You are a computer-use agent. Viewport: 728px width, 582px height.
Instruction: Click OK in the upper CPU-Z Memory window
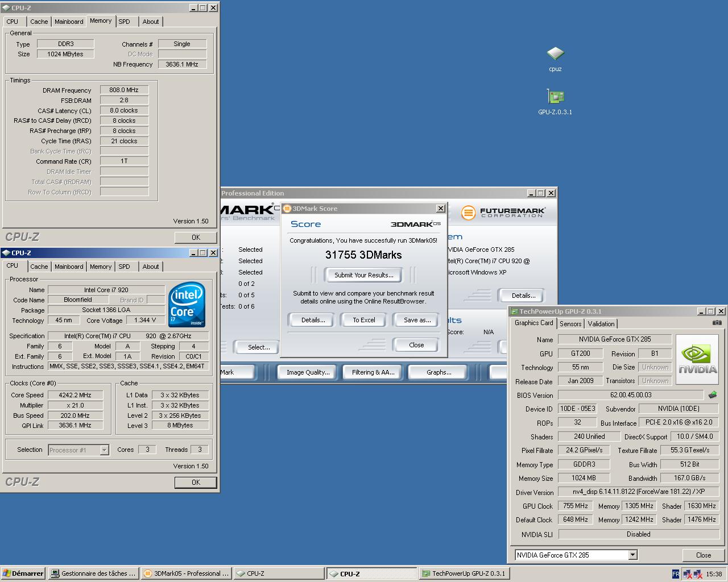coord(196,238)
